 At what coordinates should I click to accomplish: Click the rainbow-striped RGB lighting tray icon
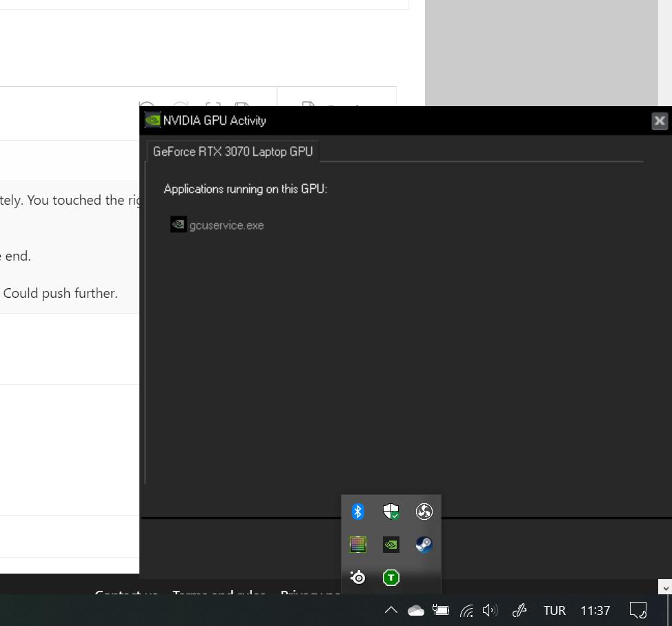358,545
